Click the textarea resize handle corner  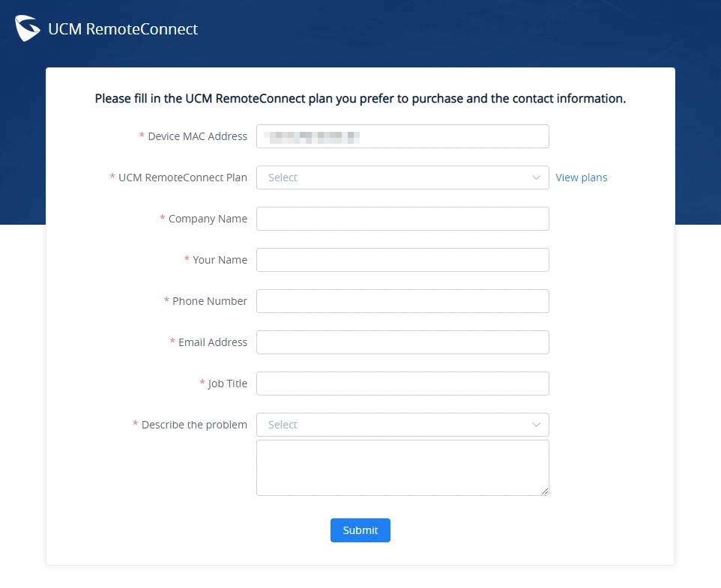pos(545,491)
